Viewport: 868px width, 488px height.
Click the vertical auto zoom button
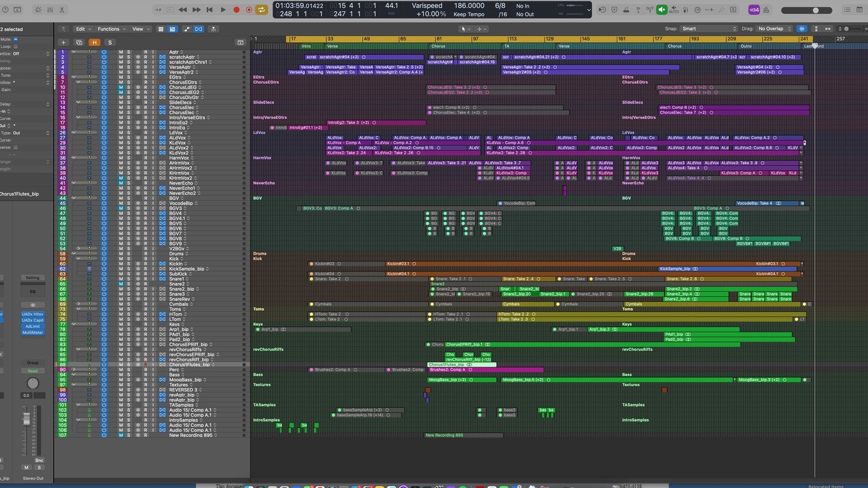coord(816,29)
